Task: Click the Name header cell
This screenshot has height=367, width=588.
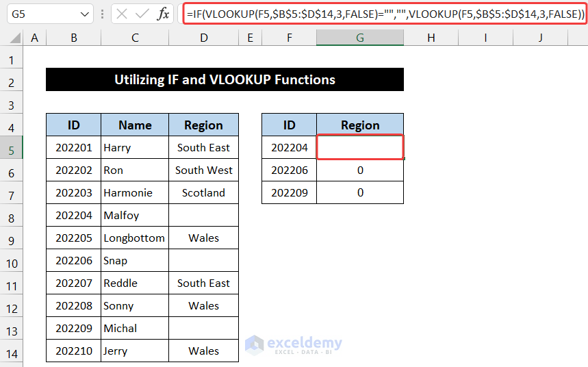Action: (135, 125)
